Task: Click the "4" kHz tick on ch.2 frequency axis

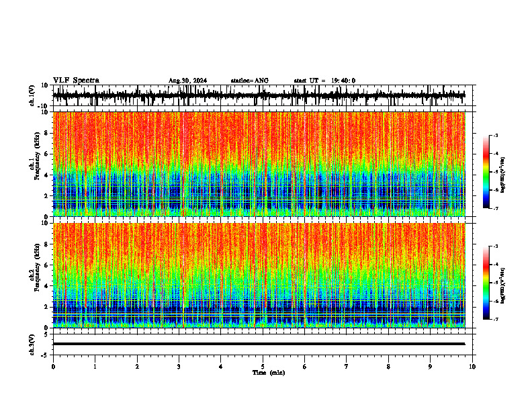Action: (46, 286)
